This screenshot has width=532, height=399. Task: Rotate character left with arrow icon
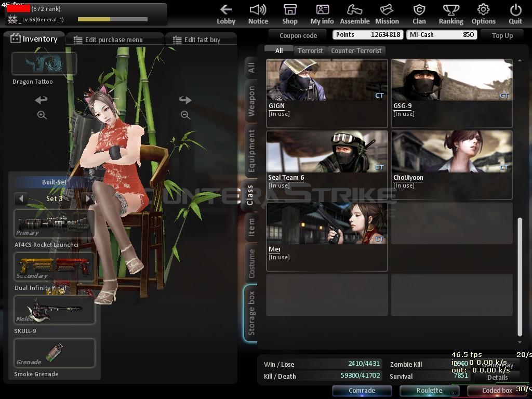41,100
